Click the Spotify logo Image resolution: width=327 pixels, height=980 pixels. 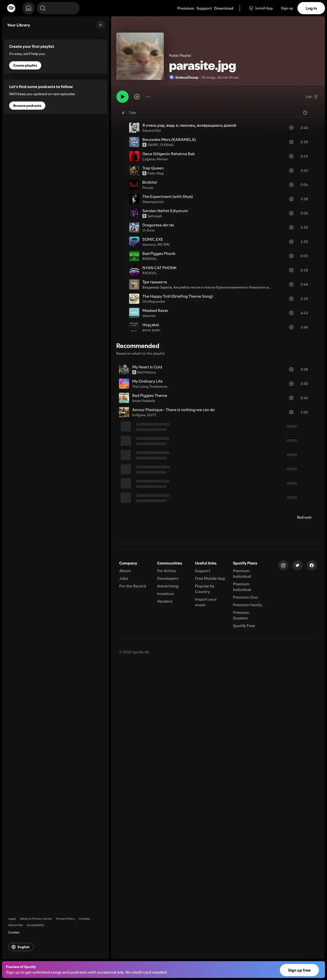[x=11, y=8]
